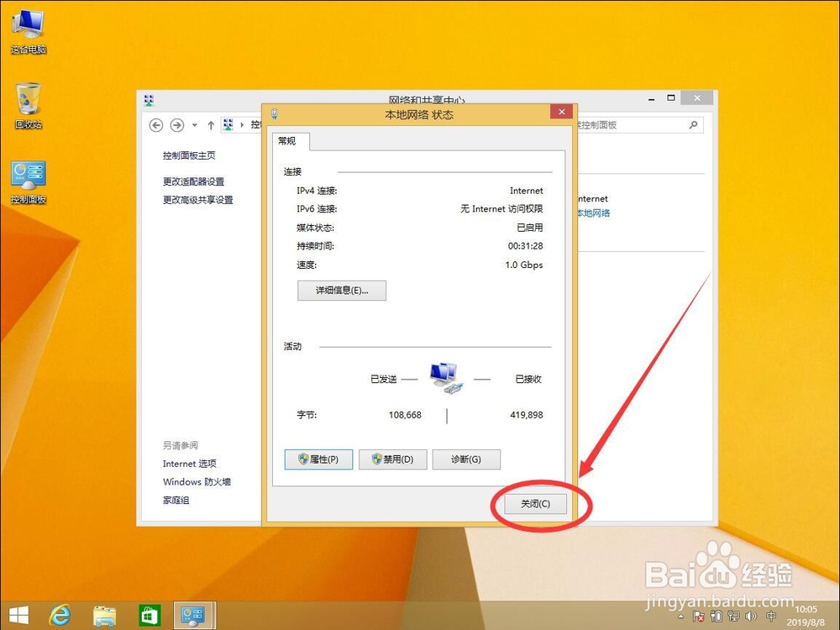Click the sent bytes 108,668 value
The image size is (840, 630).
coord(405,415)
